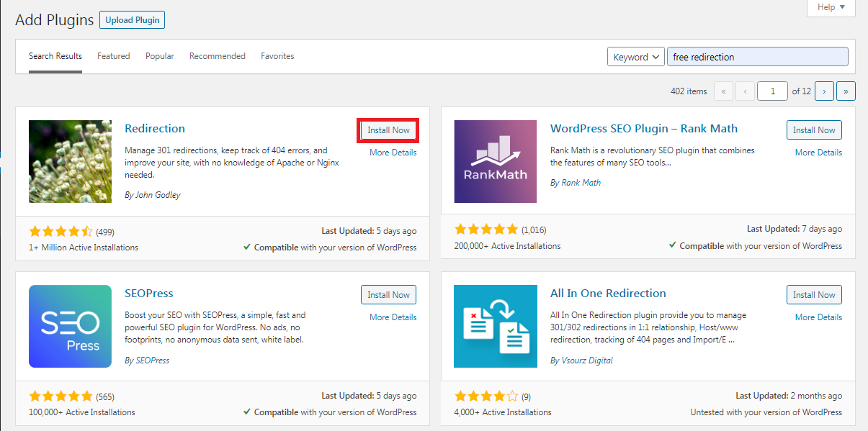Viewport: 868px width, 431px height.
Task: Open the Keyword search type dropdown
Action: pos(635,57)
